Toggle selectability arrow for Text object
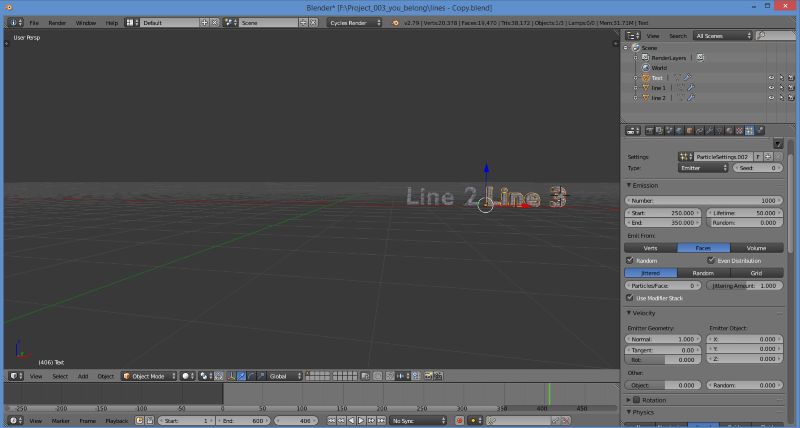The width and height of the screenshot is (800, 428). [x=781, y=78]
